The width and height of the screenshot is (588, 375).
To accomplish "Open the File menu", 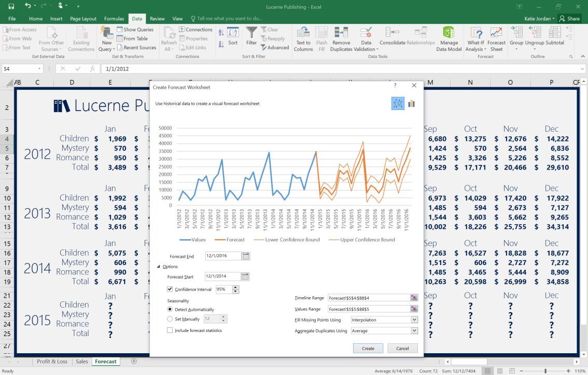I will [x=12, y=18].
